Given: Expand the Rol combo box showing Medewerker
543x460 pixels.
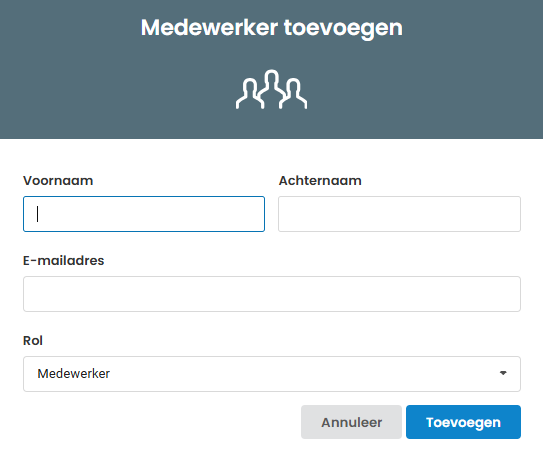Looking at the screenshot, I should pyautogui.click(x=272, y=374).
